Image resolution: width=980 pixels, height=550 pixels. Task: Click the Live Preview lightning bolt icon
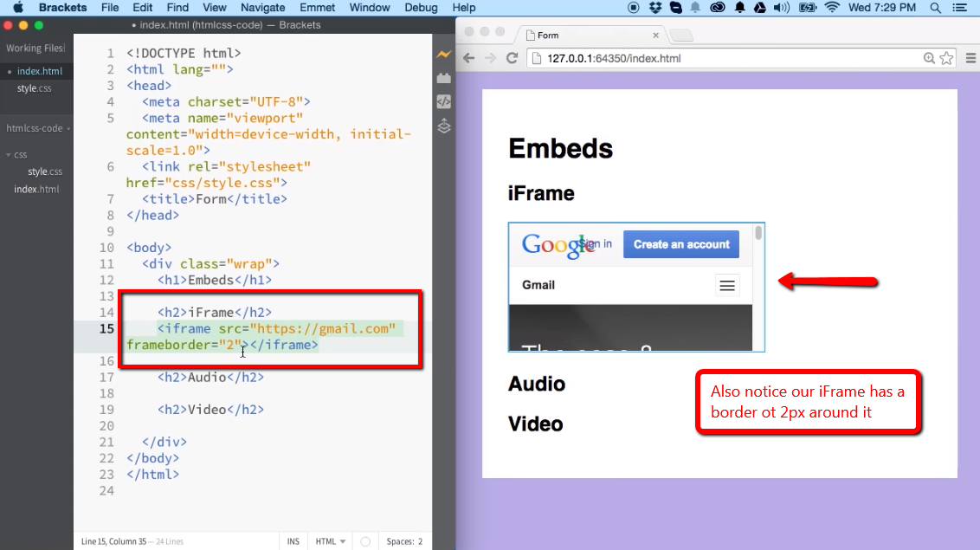pos(443,55)
